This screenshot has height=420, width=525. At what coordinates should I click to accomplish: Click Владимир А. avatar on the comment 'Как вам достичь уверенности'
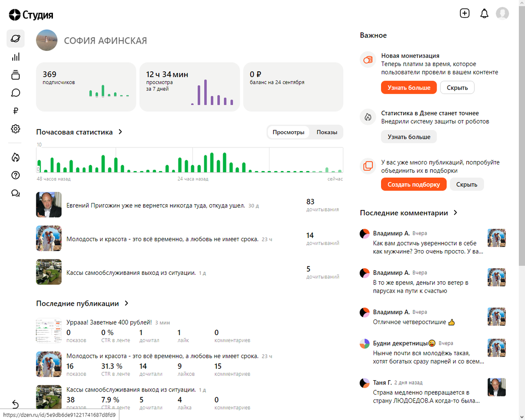coord(364,234)
